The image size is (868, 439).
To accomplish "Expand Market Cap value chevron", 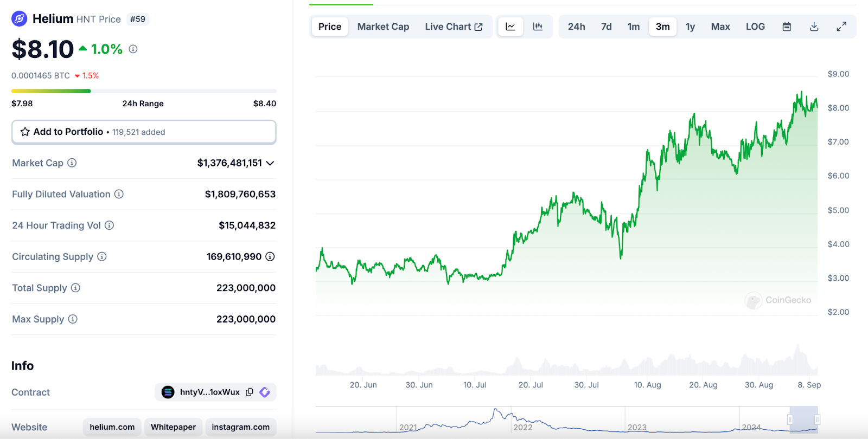I will (270, 163).
